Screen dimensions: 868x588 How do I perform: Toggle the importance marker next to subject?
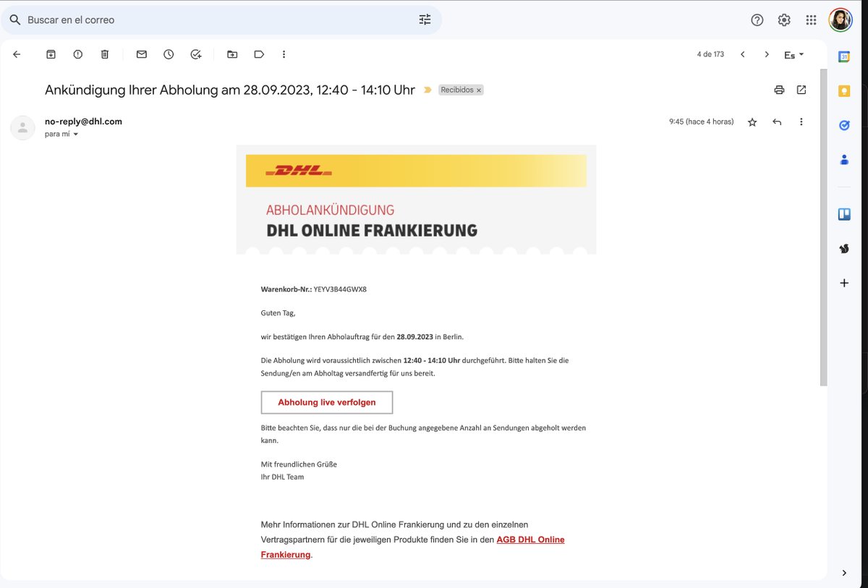(427, 90)
